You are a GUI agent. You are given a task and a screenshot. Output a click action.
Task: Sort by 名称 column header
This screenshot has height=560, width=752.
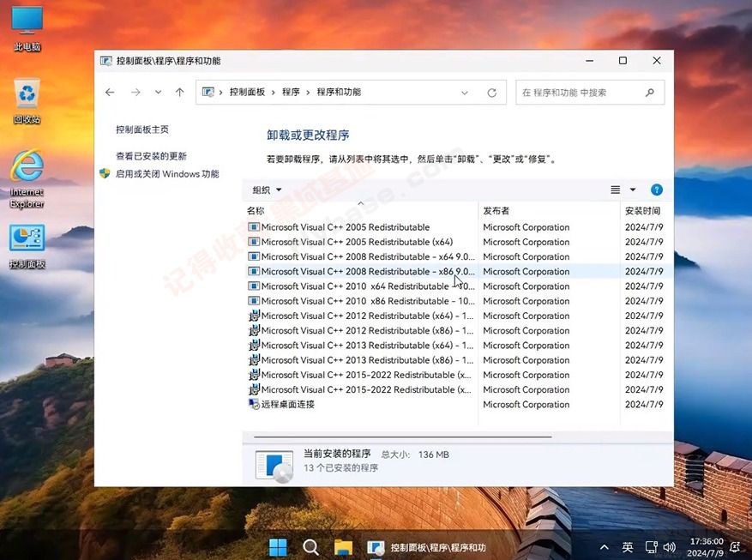[360, 210]
